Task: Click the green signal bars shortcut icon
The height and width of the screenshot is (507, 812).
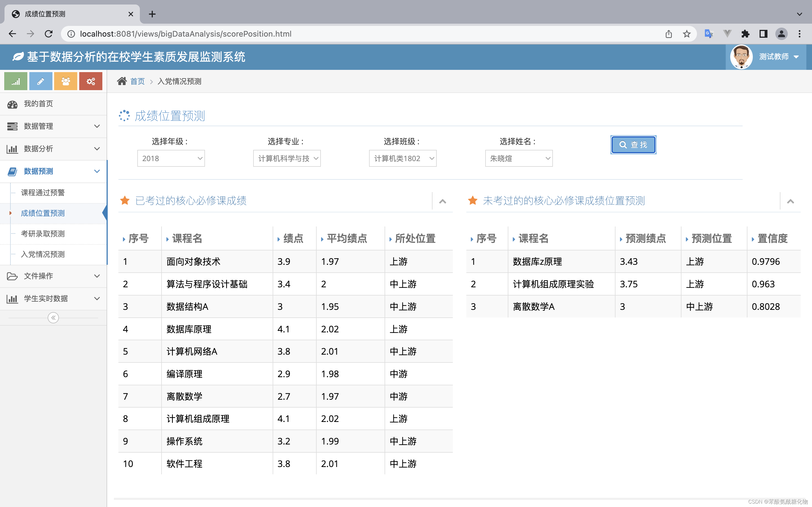Action: [16, 81]
